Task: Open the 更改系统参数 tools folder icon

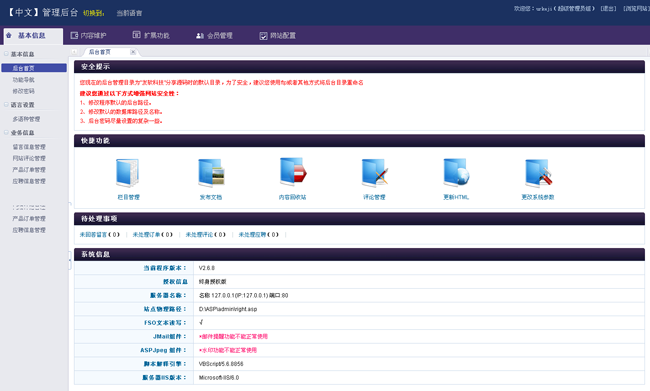Action: coord(538,173)
